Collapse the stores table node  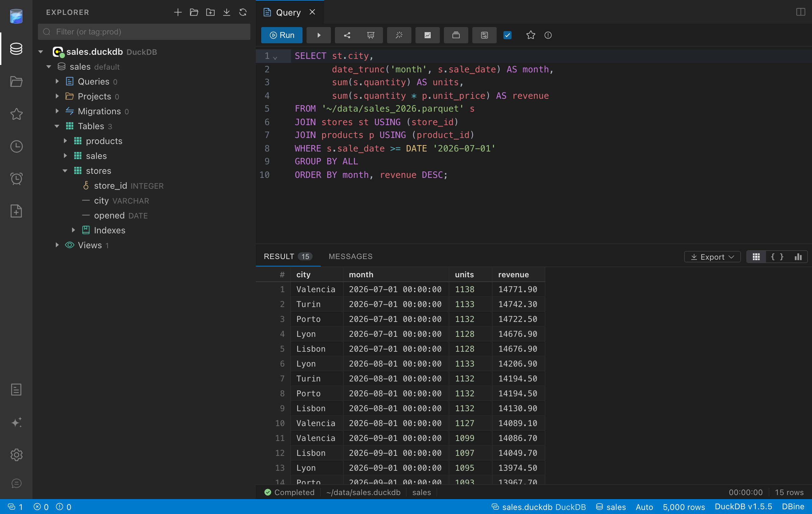(x=65, y=171)
